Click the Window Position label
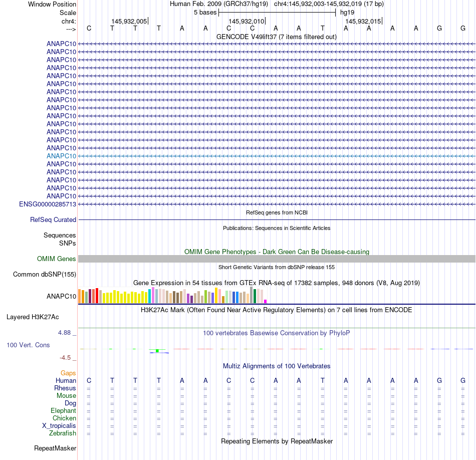Viewport: 476px width, 460px height. (52, 4)
